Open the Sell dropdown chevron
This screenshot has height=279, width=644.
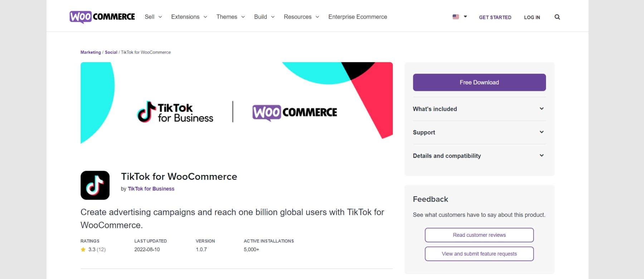(x=160, y=17)
